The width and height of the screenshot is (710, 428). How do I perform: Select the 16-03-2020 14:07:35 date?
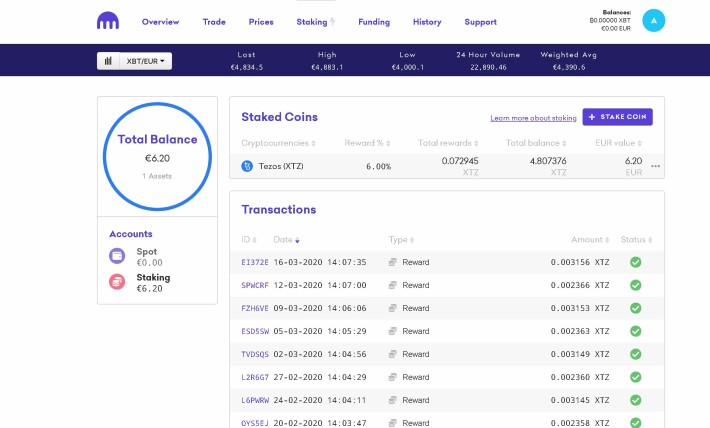[320, 262]
